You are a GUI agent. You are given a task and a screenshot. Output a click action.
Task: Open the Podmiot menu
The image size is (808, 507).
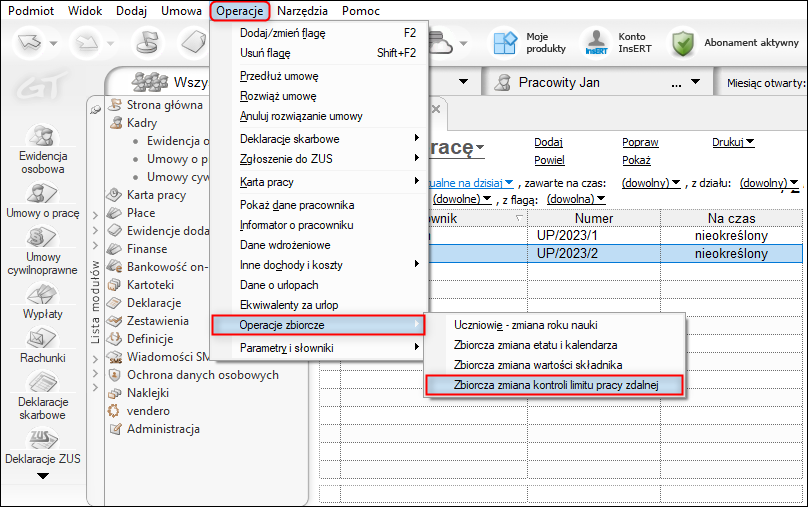pyautogui.click(x=31, y=11)
